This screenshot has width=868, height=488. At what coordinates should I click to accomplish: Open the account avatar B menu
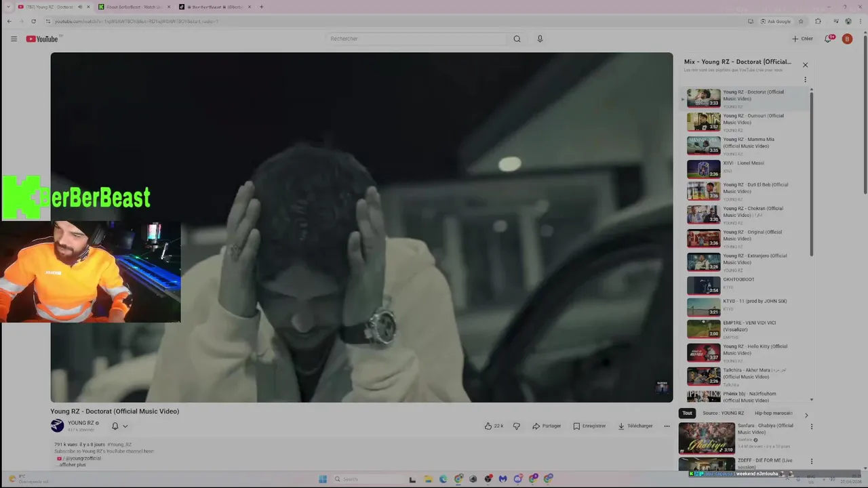click(847, 39)
